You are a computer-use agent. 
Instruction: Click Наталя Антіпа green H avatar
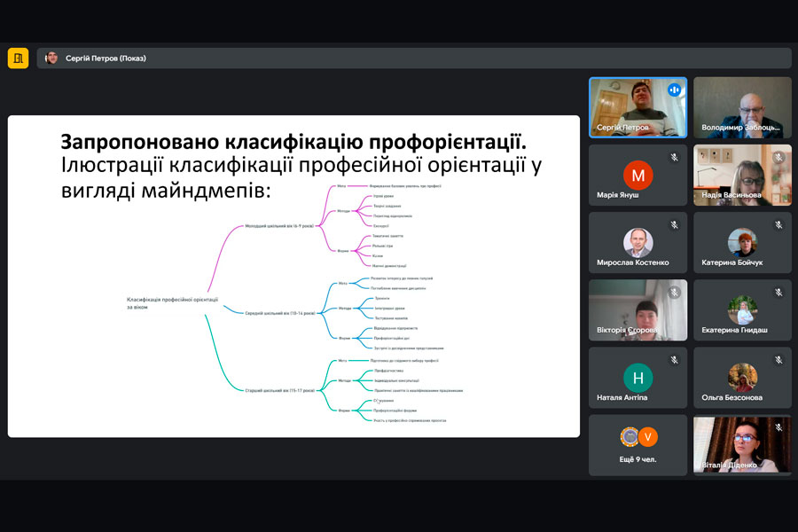point(638,378)
